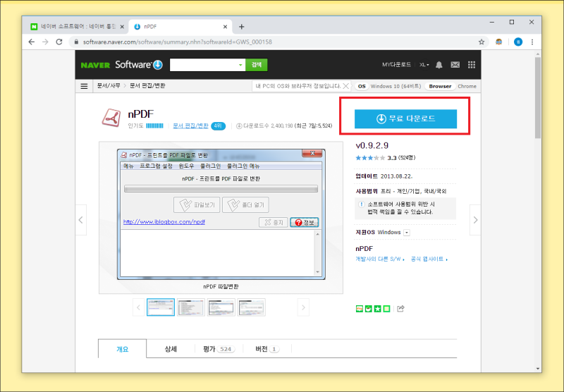Click version text v0.9.2.9
564x392 pixels.
click(x=372, y=145)
